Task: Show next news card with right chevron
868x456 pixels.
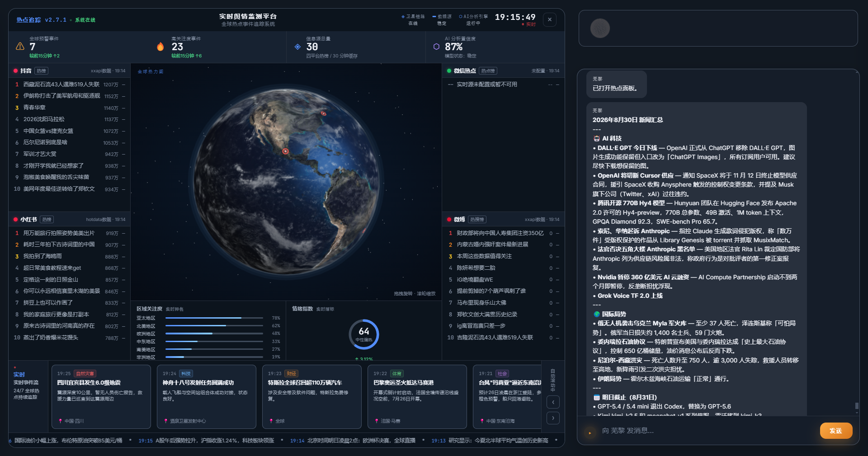Action: (x=553, y=418)
